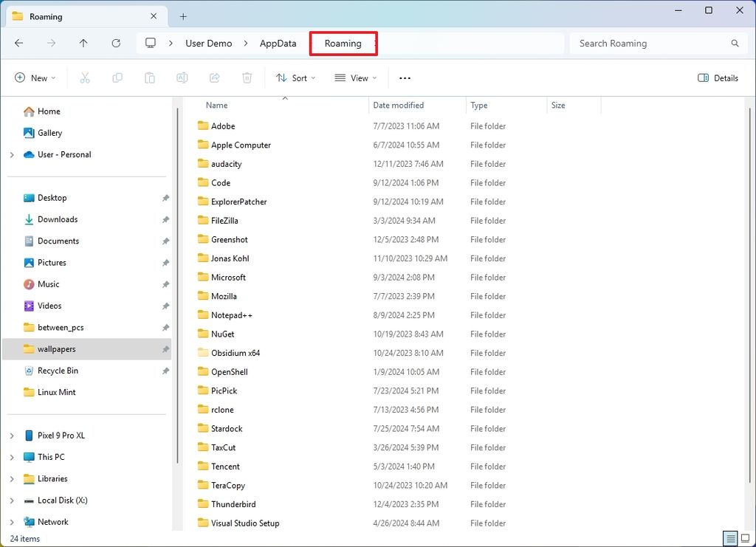Select the Paste icon in the toolbar
The image size is (756, 547).
coord(150,78)
